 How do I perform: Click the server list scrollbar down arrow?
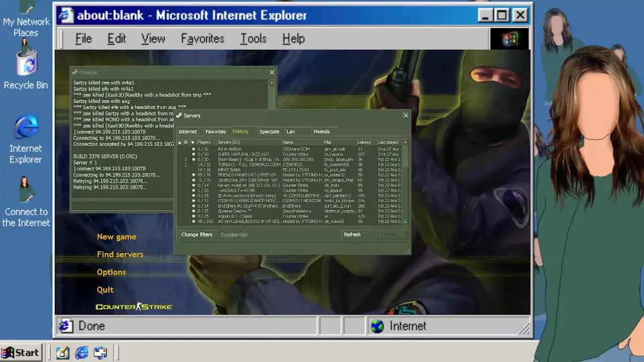tap(405, 222)
